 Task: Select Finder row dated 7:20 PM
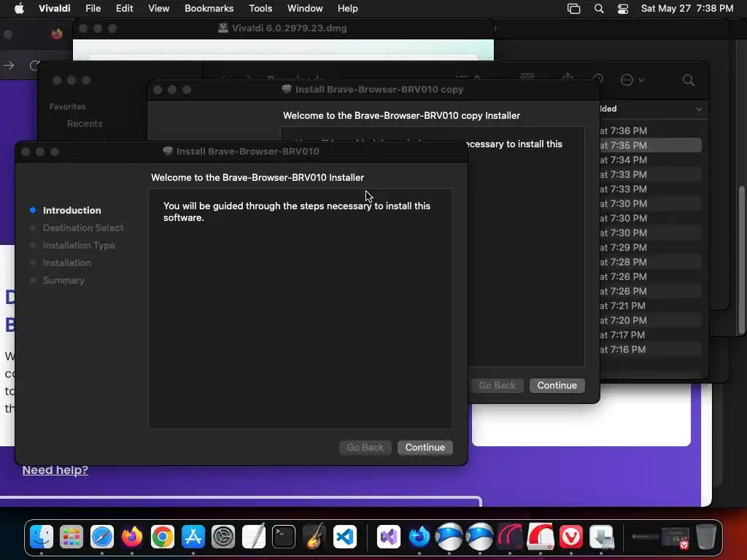pos(650,321)
